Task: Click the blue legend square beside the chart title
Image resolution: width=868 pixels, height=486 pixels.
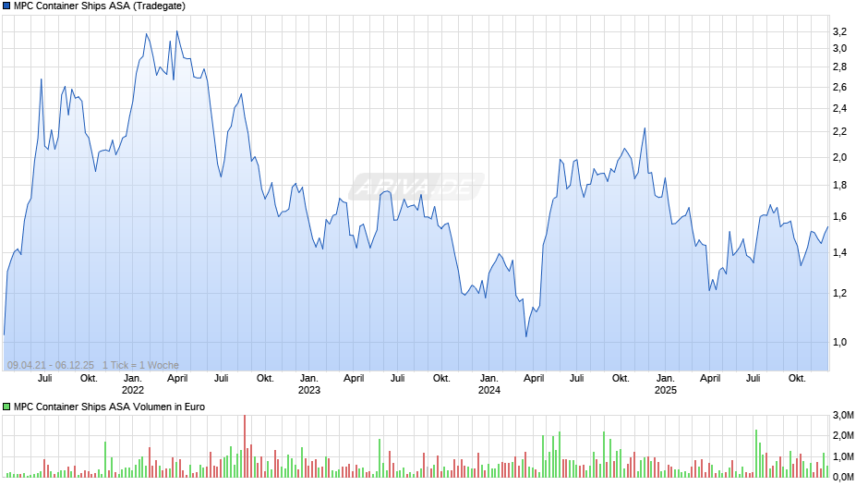Action: (x=6, y=6)
